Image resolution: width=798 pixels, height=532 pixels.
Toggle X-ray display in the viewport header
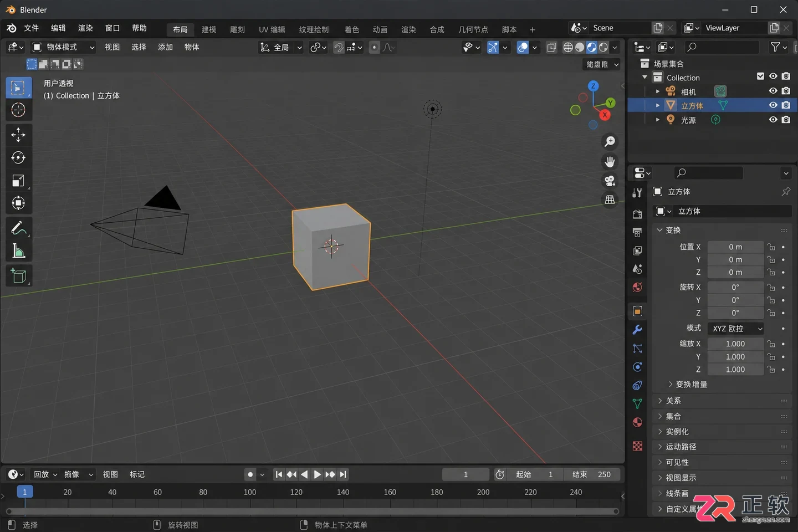pos(551,48)
